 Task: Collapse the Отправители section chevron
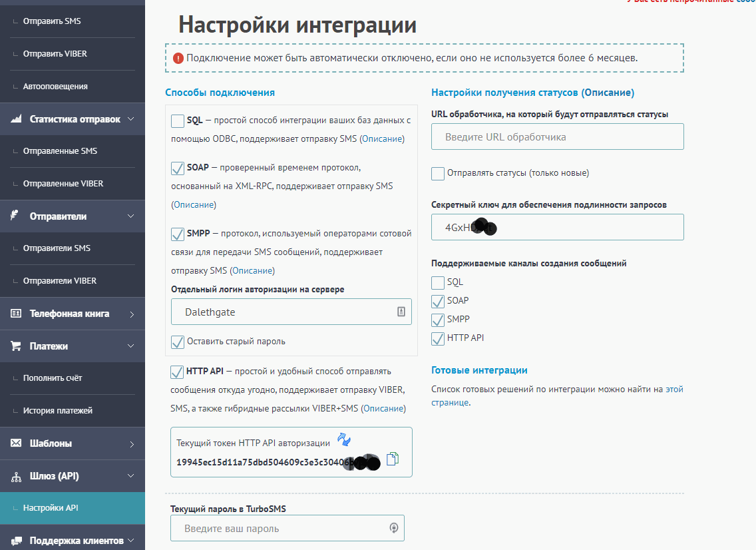coord(131,216)
